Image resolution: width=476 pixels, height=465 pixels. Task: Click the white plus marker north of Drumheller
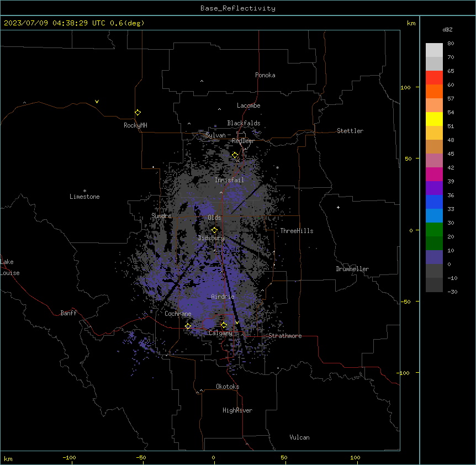point(338,207)
